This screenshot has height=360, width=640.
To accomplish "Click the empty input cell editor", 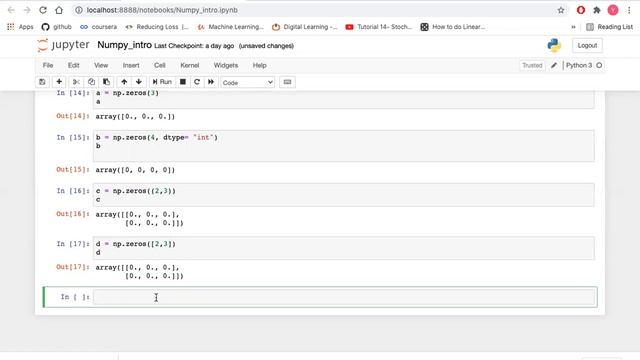I will tap(344, 297).
